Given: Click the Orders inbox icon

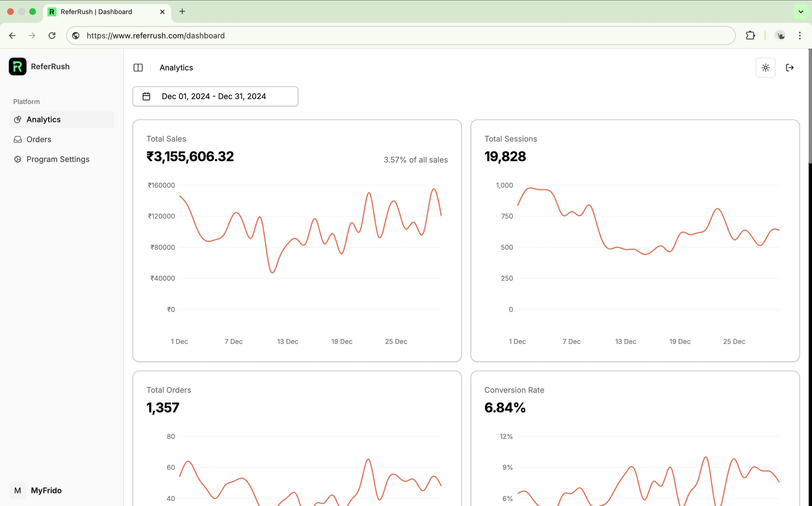Looking at the screenshot, I should (17, 139).
